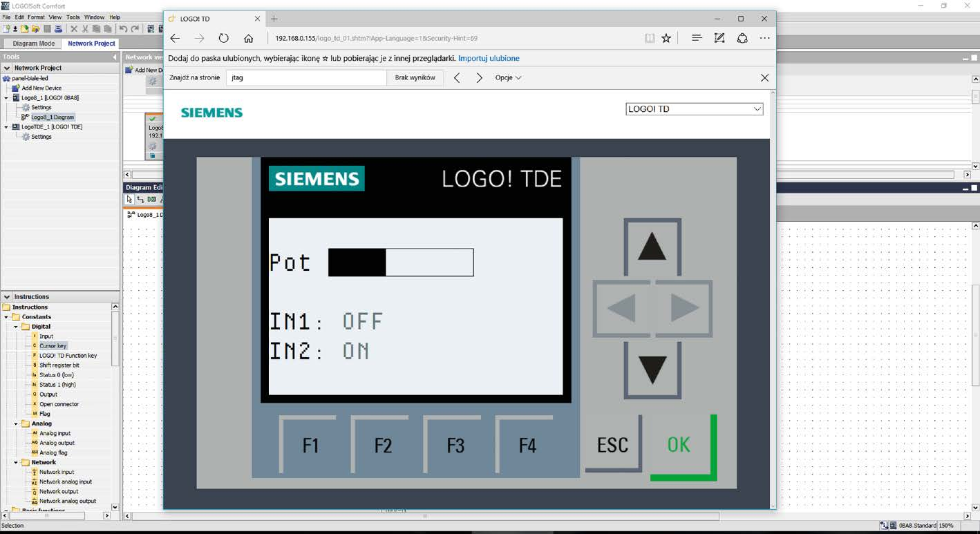Collapse the Network folder in Instructions

point(16,462)
